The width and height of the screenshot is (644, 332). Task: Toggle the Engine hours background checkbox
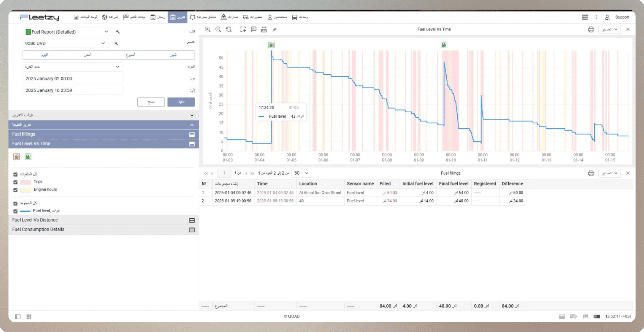coord(15,190)
